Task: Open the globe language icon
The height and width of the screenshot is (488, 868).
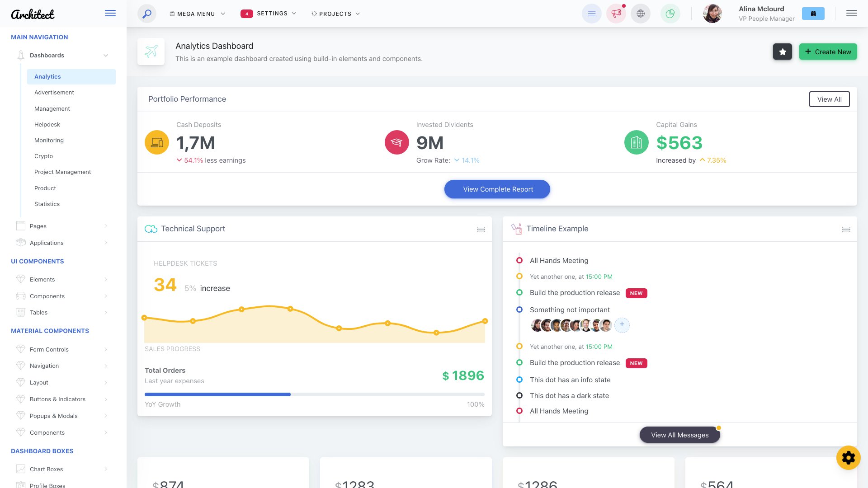Action: pos(641,14)
